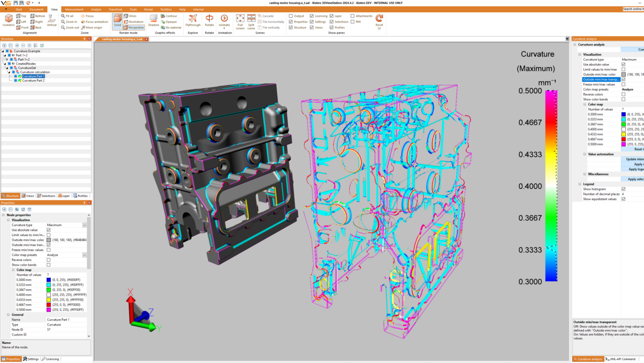
Task: Collapse Value automation section
Action: [585, 154]
